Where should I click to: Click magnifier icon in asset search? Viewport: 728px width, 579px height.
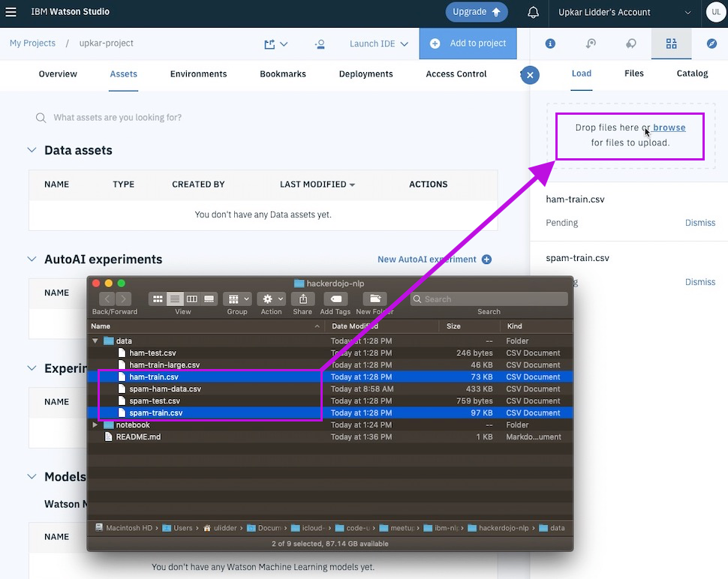point(41,118)
